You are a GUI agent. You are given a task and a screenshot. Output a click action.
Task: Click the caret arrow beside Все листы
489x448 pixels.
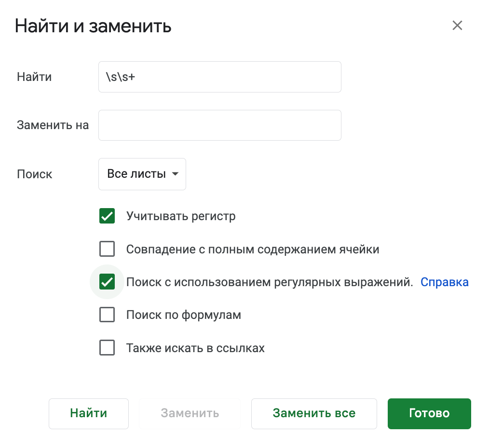click(x=176, y=174)
